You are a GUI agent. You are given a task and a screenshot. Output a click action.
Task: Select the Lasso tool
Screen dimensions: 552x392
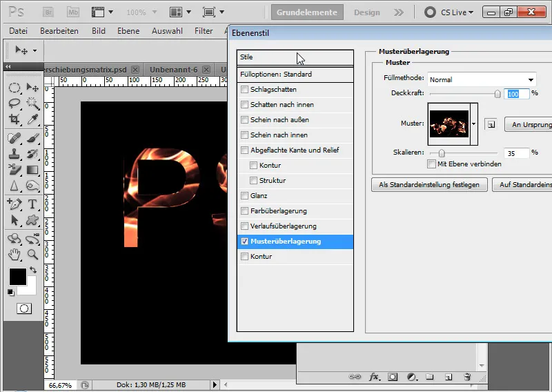[14, 104]
